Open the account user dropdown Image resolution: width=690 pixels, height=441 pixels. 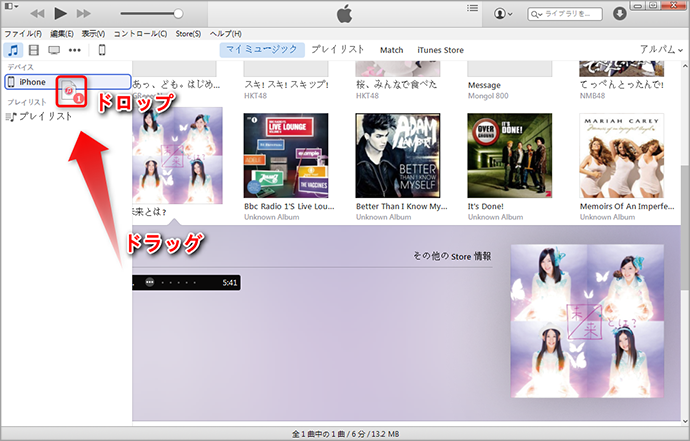tap(503, 14)
